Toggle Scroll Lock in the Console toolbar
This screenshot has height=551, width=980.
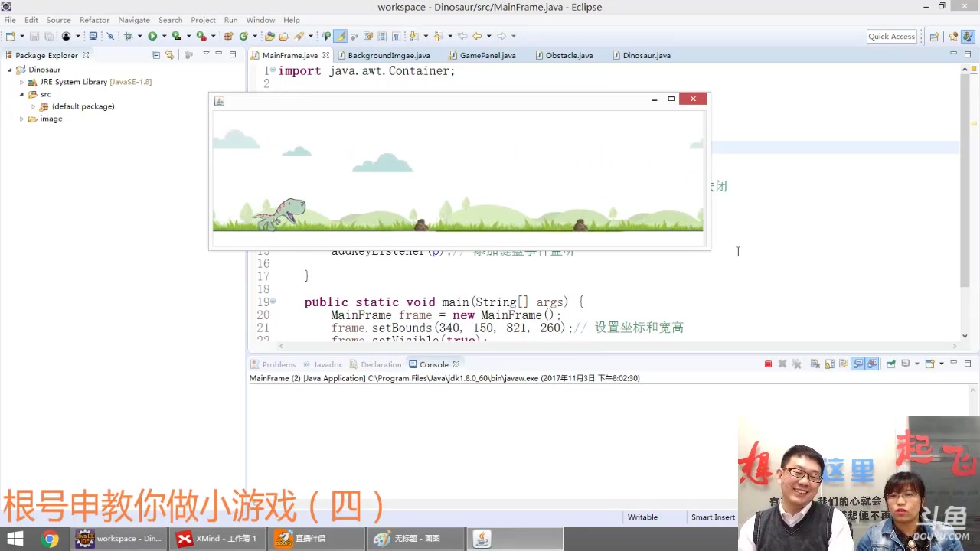830,364
